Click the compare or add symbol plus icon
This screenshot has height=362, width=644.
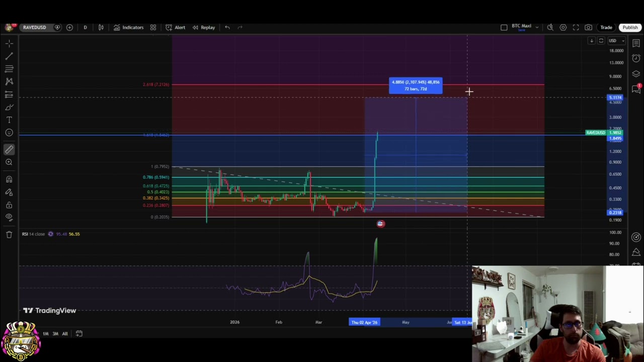coord(69,27)
